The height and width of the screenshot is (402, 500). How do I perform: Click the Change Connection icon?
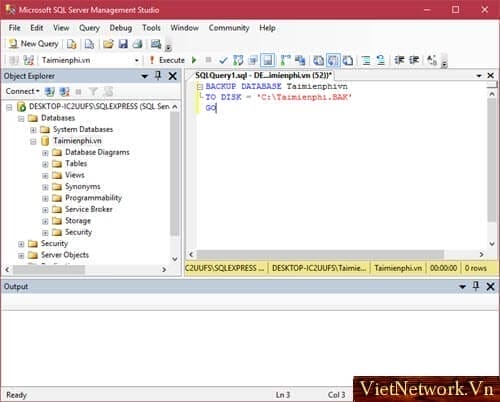point(29,60)
